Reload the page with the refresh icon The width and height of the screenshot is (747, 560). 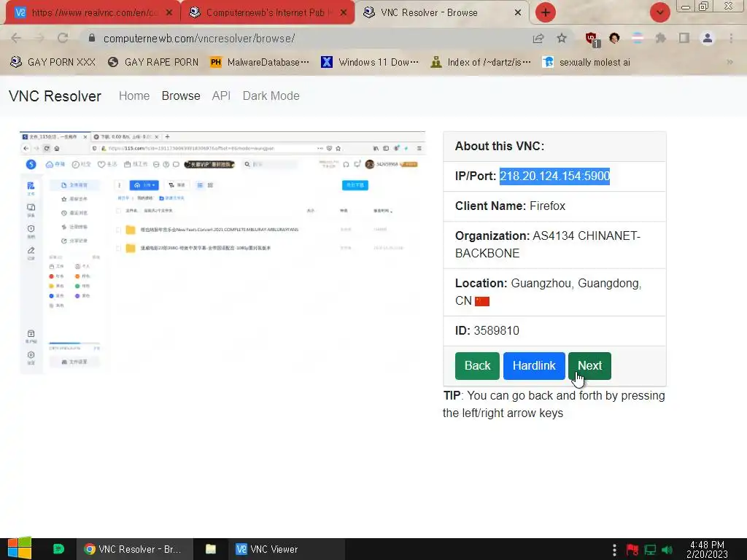point(63,38)
